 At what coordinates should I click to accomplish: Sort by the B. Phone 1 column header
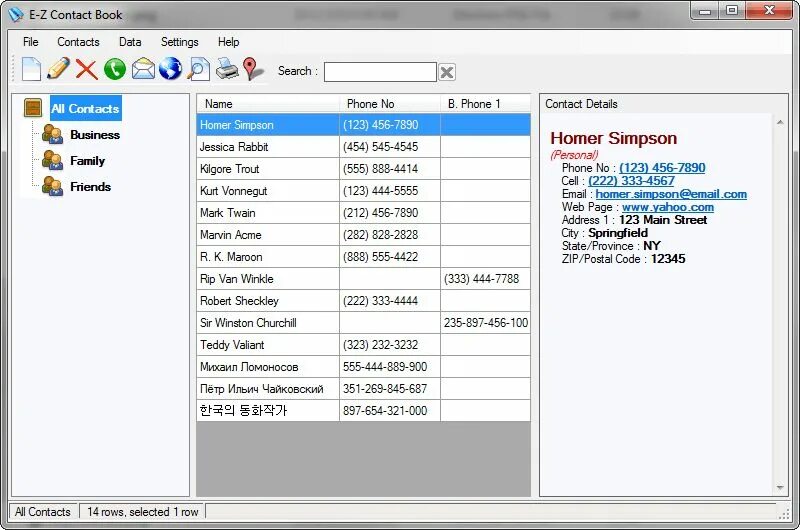pyautogui.click(x=485, y=104)
